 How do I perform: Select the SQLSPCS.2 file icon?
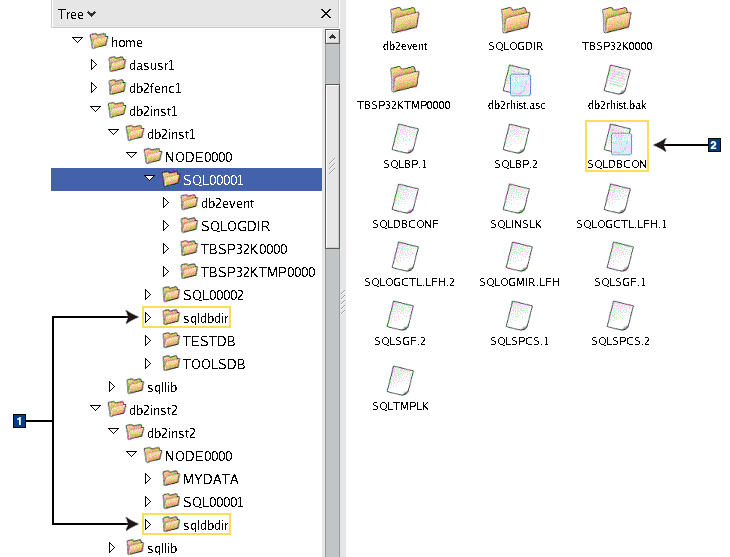coord(620,316)
